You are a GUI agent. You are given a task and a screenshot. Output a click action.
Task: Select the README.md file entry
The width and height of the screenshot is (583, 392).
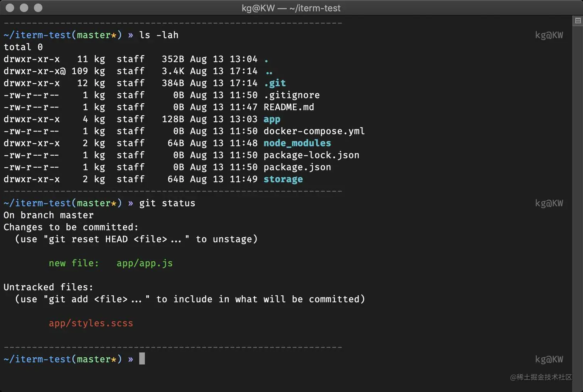288,107
